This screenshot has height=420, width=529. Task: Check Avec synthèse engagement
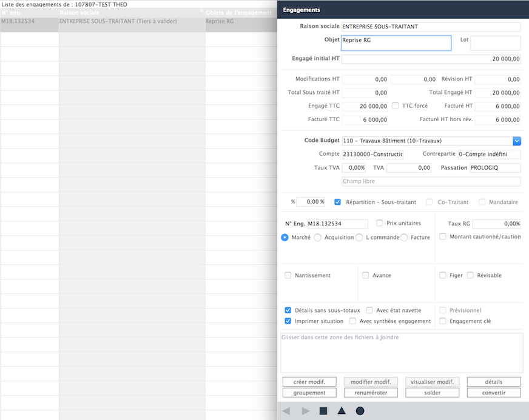pyautogui.click(x=352, y=321)
